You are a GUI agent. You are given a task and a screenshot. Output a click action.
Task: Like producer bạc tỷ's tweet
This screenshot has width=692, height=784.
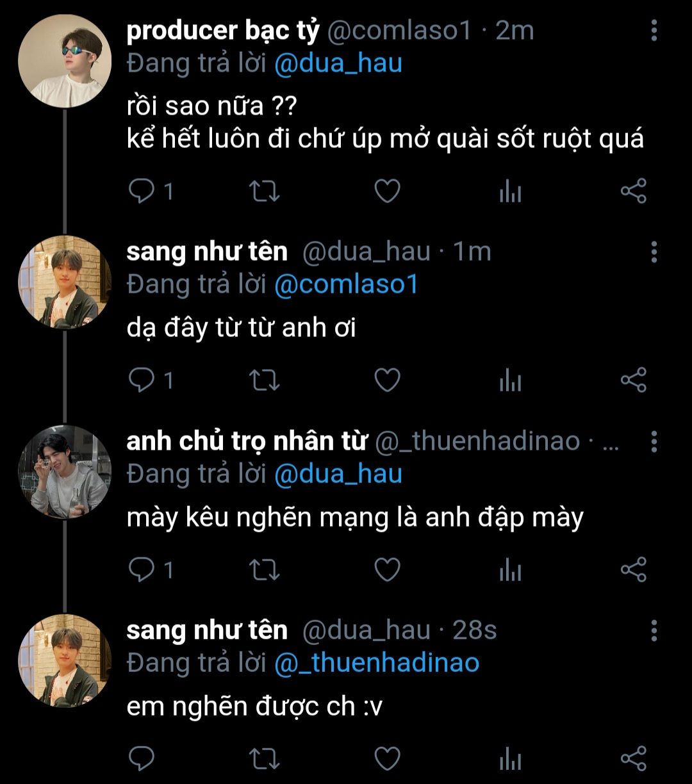coord(387,191)
